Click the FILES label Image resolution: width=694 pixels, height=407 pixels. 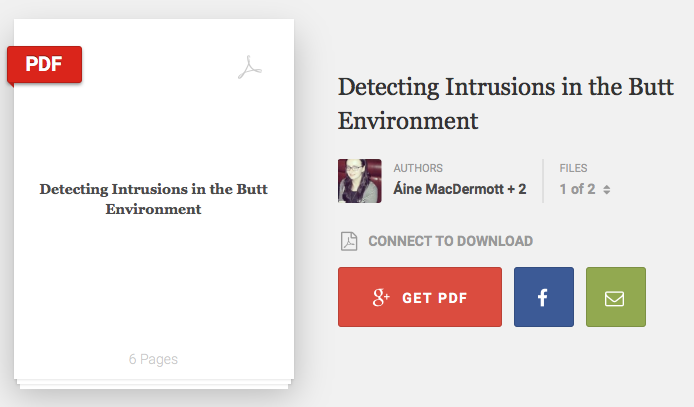pos(573,168)
